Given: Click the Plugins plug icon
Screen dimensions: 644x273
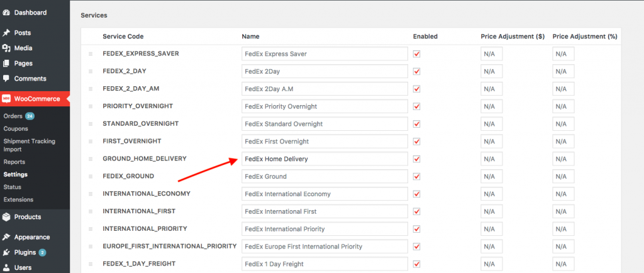Looking at the screenshot, I should tap(6, 252).
